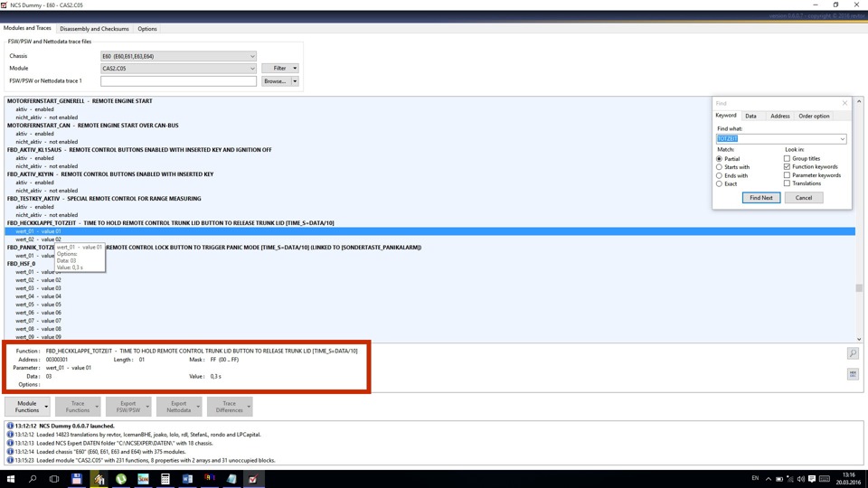Open Task View from the taskbar

coord(54,479)
